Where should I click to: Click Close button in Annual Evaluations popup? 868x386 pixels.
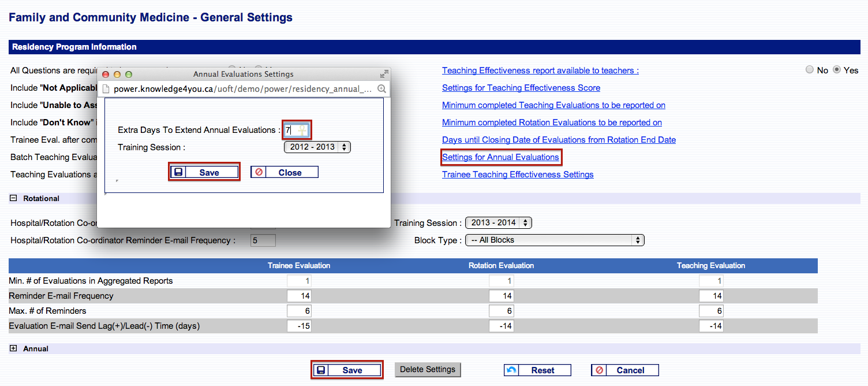(x=284, y=172)
